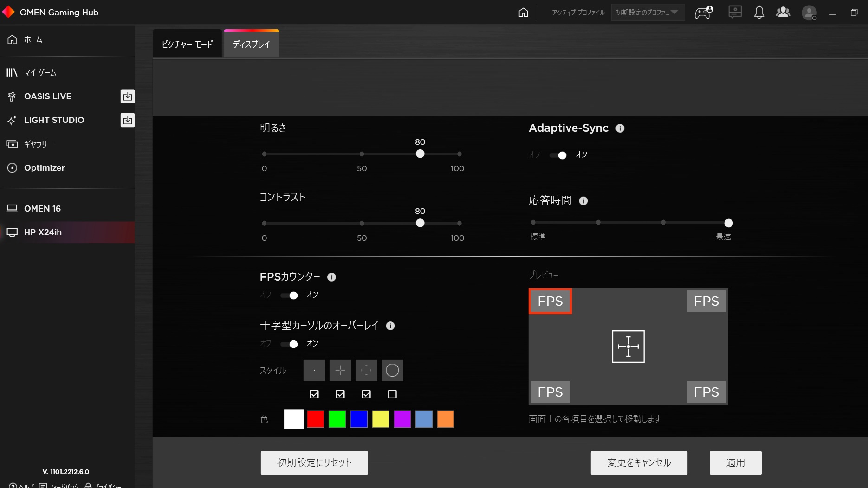Click the 応答時間 slider handle at 最速
Image resolution: width=868 pixels, height=488 pixels.
[x=729, y=223]
